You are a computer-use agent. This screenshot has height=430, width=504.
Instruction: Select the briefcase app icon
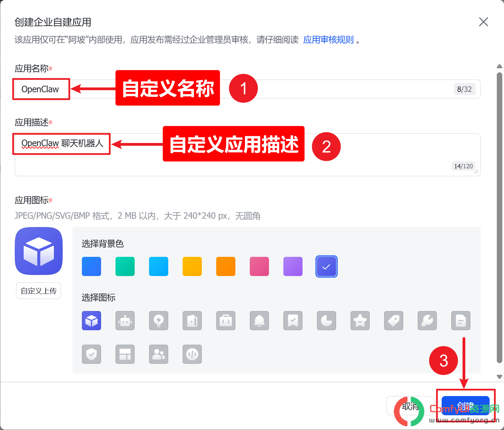[x=226, y=321]
